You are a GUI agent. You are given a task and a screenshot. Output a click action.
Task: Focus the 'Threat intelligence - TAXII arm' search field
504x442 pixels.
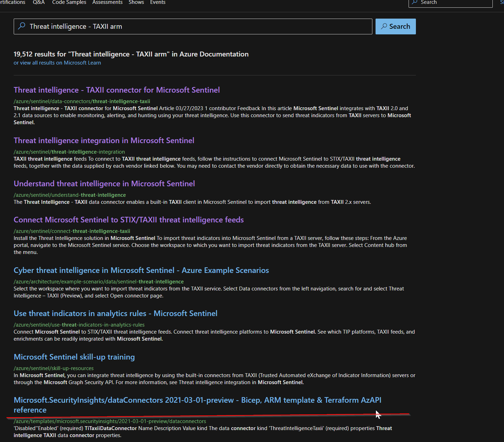click(x=193, y=26)
